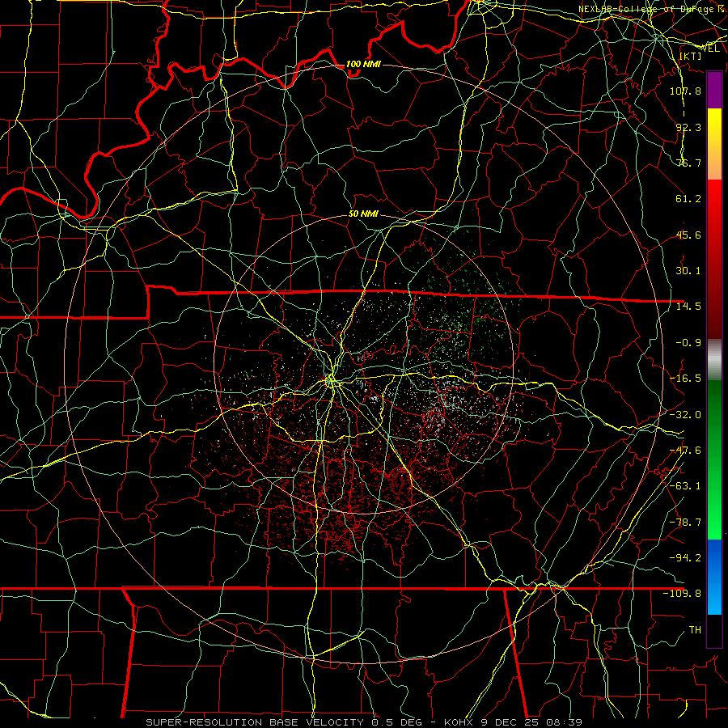Click the -0.9 value on the velocity scale

(x=688, y=343)
